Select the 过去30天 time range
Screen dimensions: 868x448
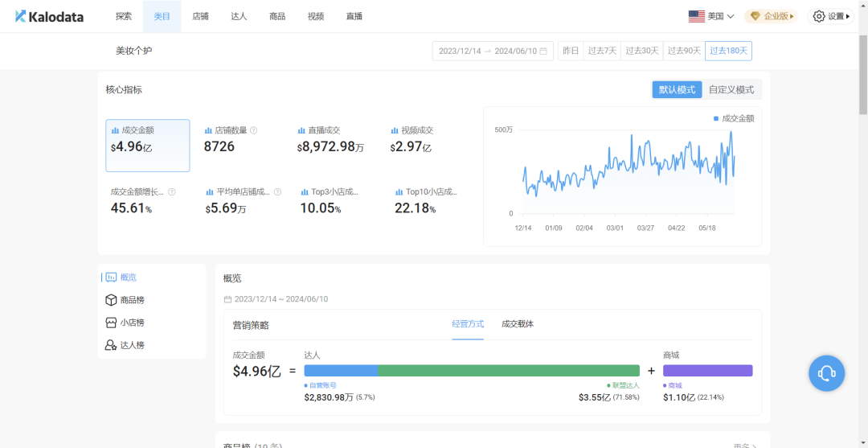642,51
